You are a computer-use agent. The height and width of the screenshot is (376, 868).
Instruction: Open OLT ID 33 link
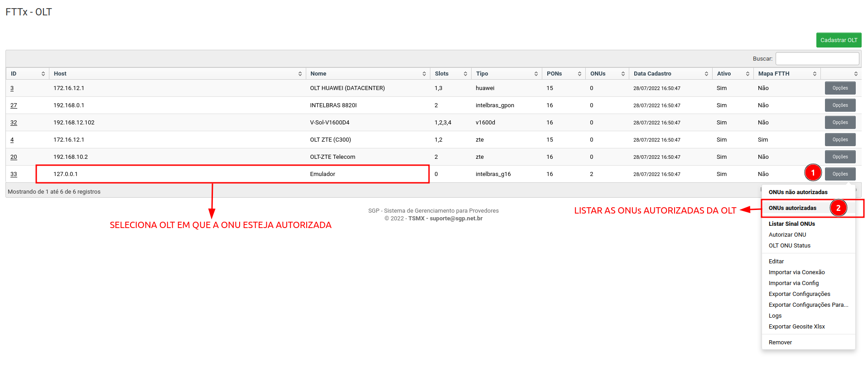[14, 174]
